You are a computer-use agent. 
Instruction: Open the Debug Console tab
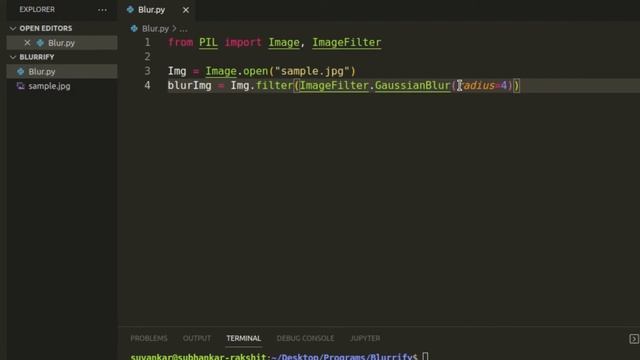point(305,338)
